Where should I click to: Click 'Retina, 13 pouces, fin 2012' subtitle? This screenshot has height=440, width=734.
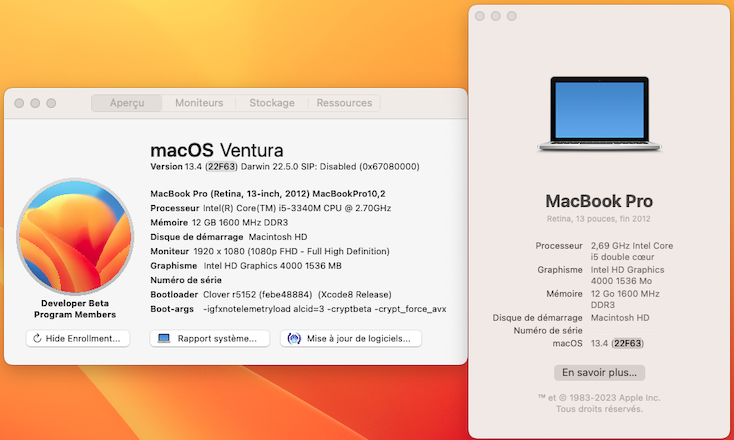pyautogui.click(x=599, y=219)
